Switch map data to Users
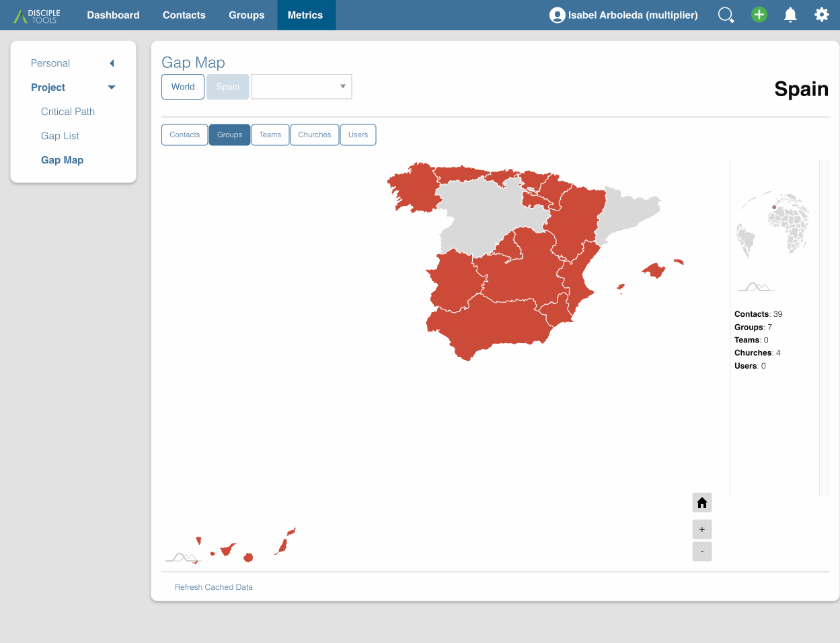 click(x=358, y=135)
